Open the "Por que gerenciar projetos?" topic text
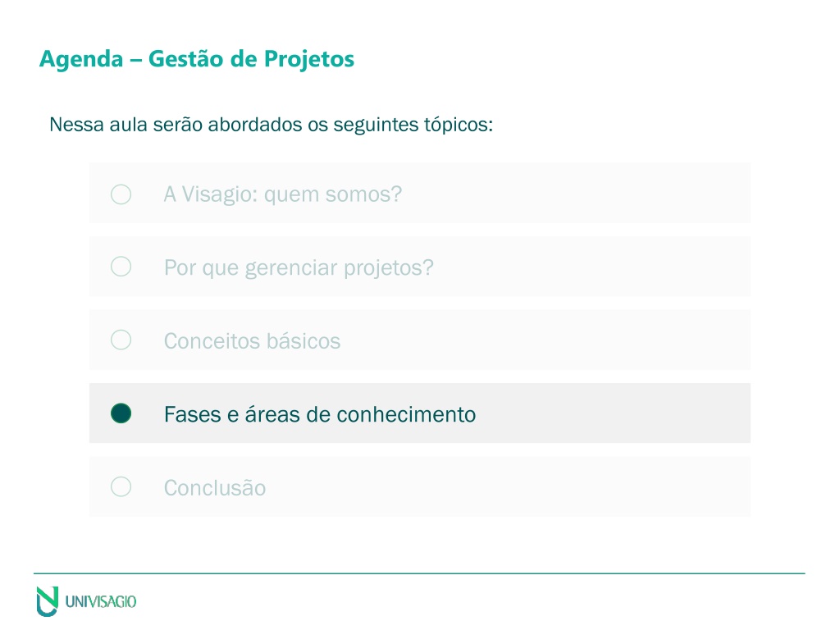The image size is (840, 630). [x=299, y=267]
